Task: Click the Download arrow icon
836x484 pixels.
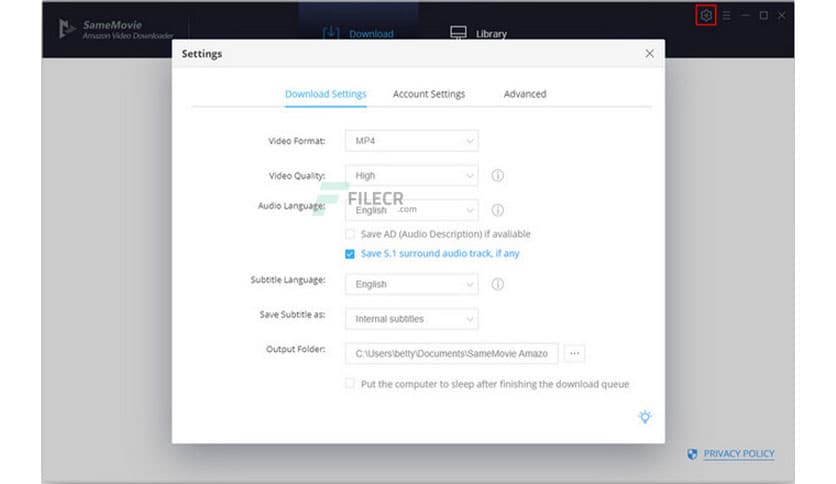Action: tap(331, 33)
